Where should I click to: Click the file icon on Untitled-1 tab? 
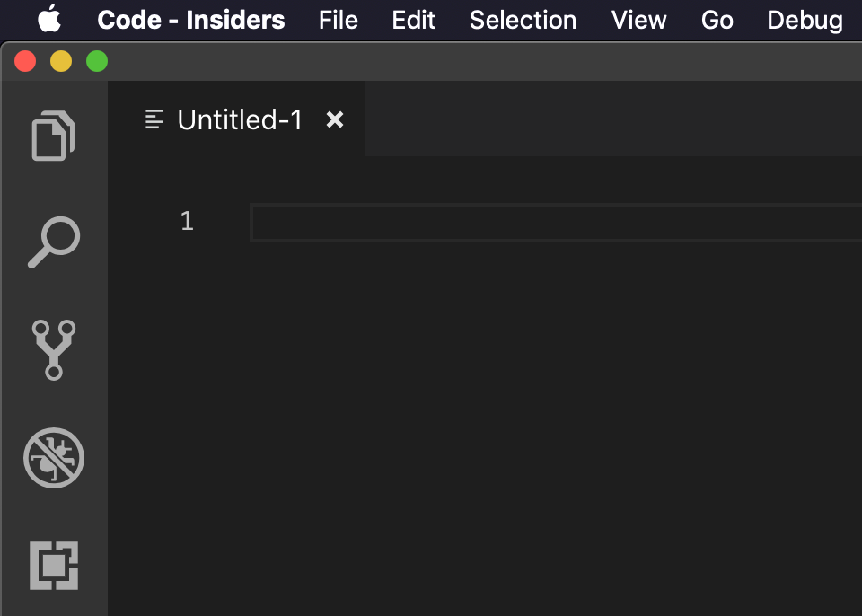[154, 119]
